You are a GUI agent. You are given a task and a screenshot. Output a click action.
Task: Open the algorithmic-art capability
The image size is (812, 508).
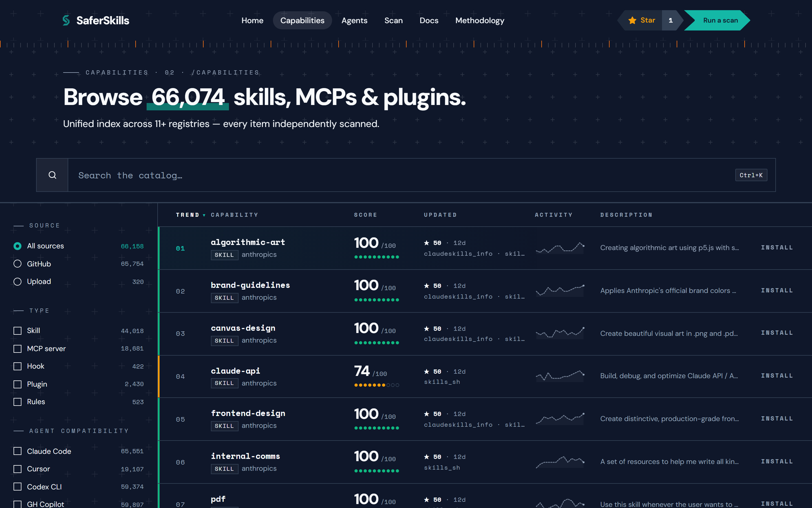point(248,242)
